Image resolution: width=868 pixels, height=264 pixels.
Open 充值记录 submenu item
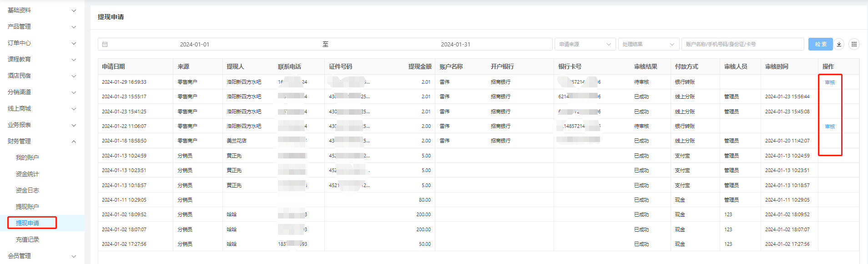coord(27,239)
